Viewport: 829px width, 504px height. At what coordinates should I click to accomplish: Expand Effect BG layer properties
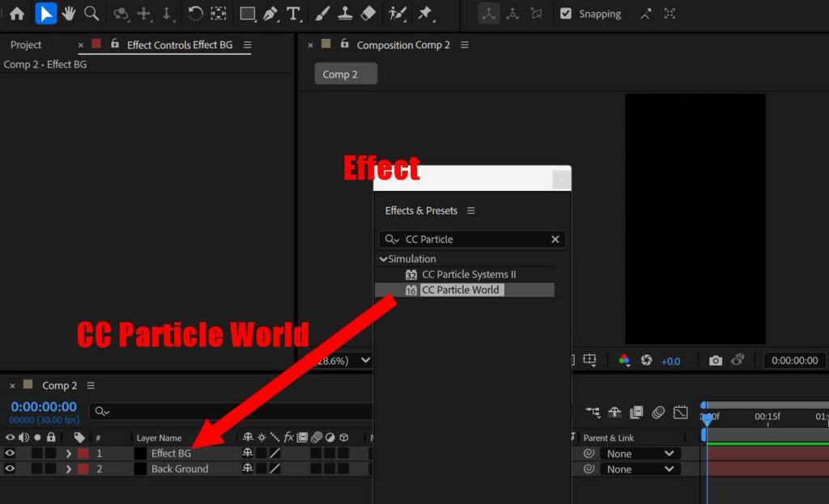(x=68, y=453)
